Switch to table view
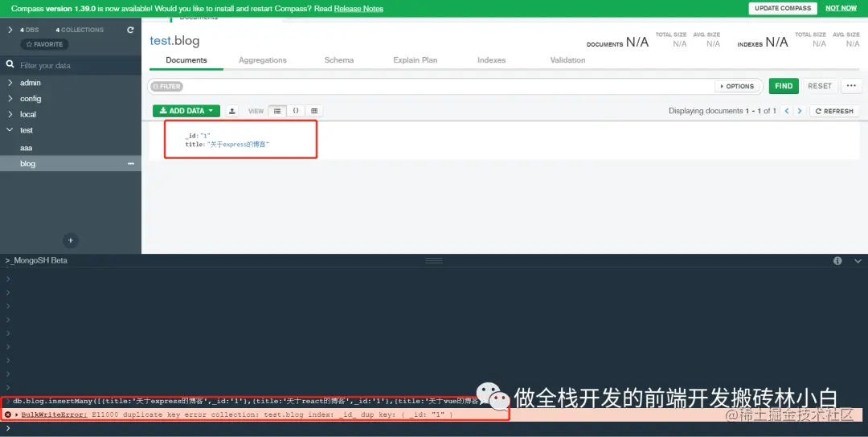868x437 pixels. tap(314, 111)
